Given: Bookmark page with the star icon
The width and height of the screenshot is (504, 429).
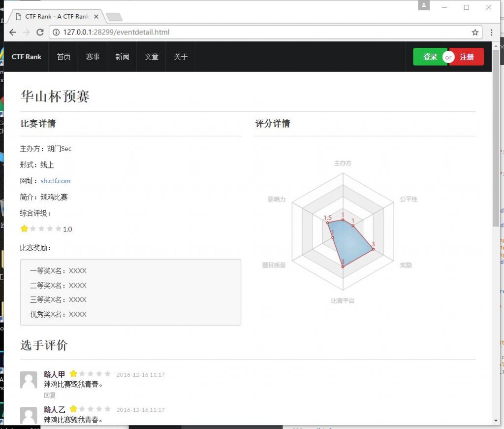Looking at the screenshot, I should pos(475,33).
